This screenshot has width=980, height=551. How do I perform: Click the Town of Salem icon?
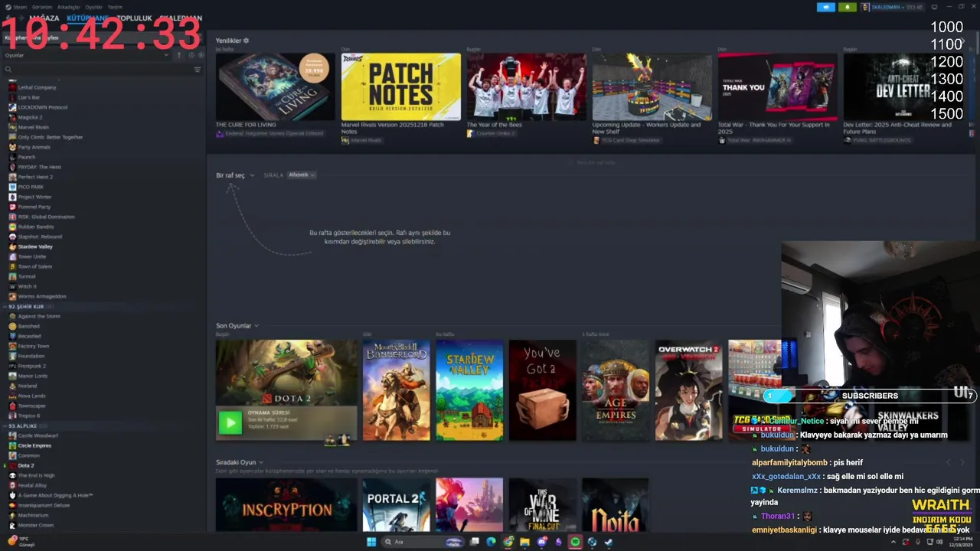point(12,266)
